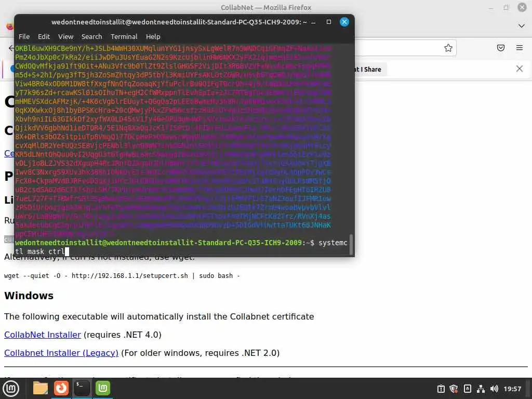532x399 pixels.
Task: Open the Search menu in terminal
Action: tap(91, 37)
